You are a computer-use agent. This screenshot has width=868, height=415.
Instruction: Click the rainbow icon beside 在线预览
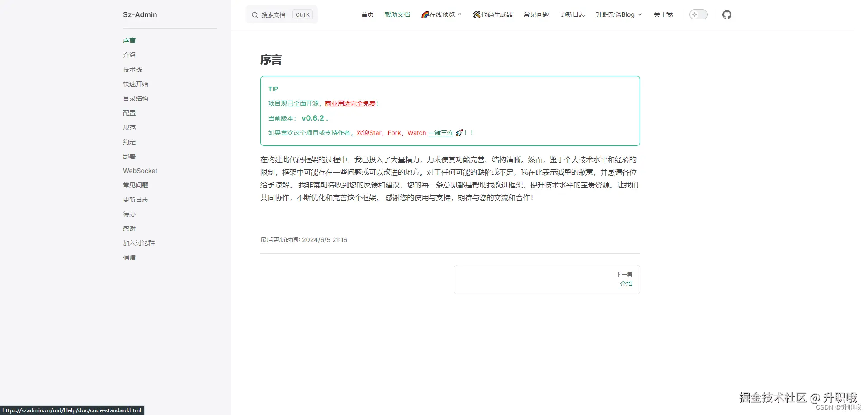click(424, 14)
